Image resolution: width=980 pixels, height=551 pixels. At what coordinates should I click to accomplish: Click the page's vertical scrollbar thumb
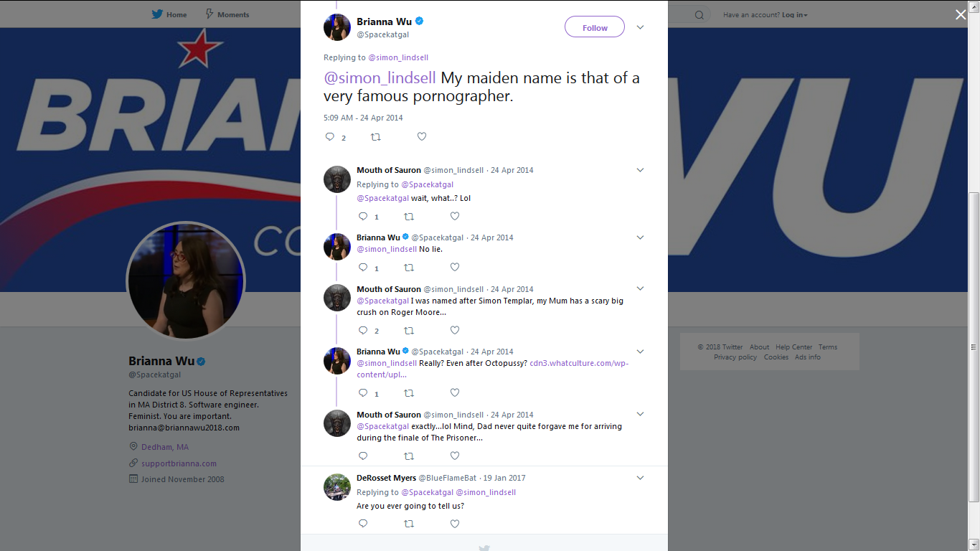point(974,348)
